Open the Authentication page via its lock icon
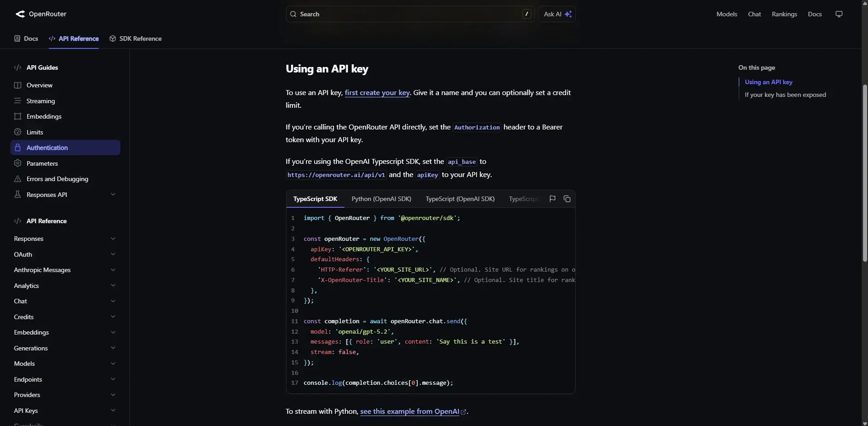868x426 pixels. pyautogui.click(x=17, y=148)
